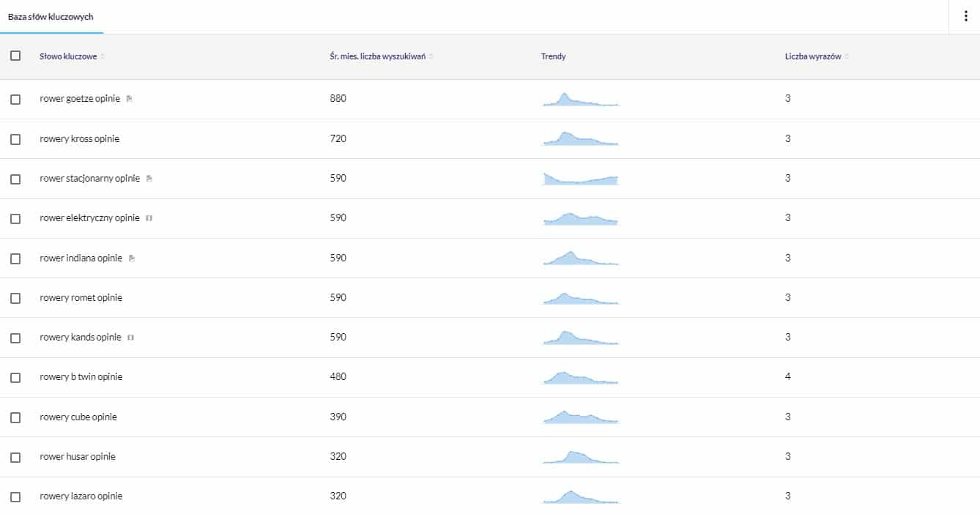Image resolution: width=980 pixels, height=514 pixels.
Task: View trend sparkline for rower indiana opinie
Action: click(x=581, y=258)
